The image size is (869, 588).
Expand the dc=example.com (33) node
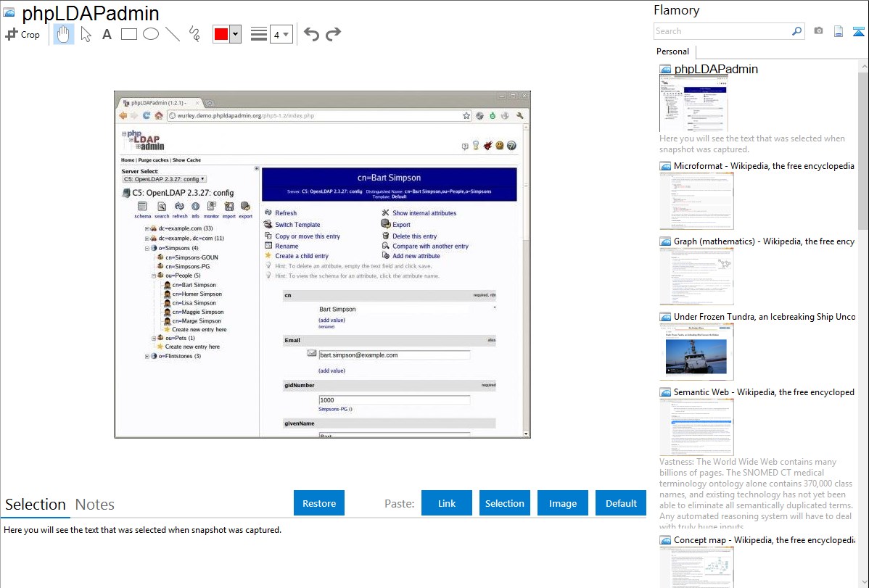(147, 228)
